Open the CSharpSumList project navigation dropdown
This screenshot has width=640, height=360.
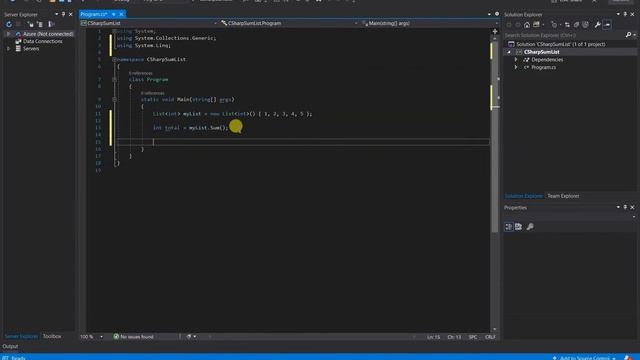216,23
